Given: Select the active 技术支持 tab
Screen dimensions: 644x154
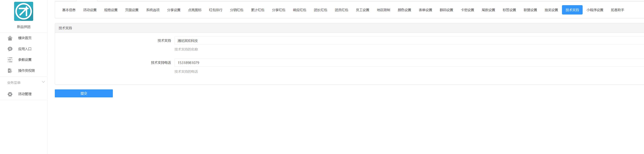Looking at the screenshot, I should (572, 10).
